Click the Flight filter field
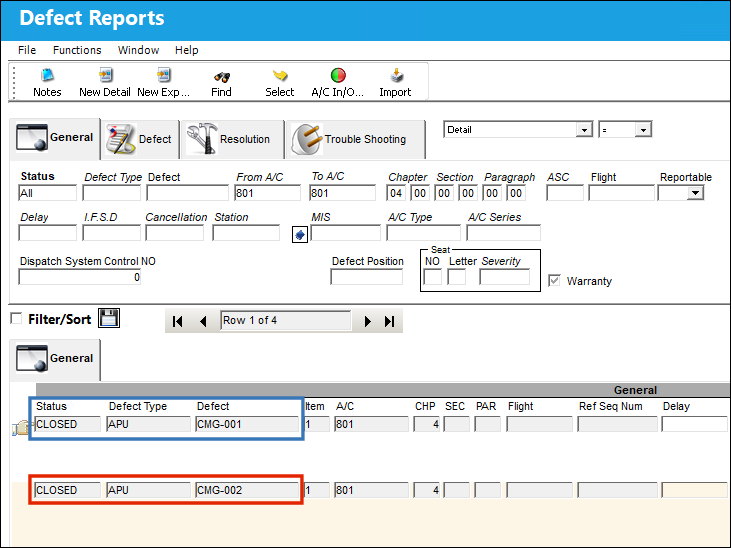Viewport: 731px width, 548px height. coord(621,193)
